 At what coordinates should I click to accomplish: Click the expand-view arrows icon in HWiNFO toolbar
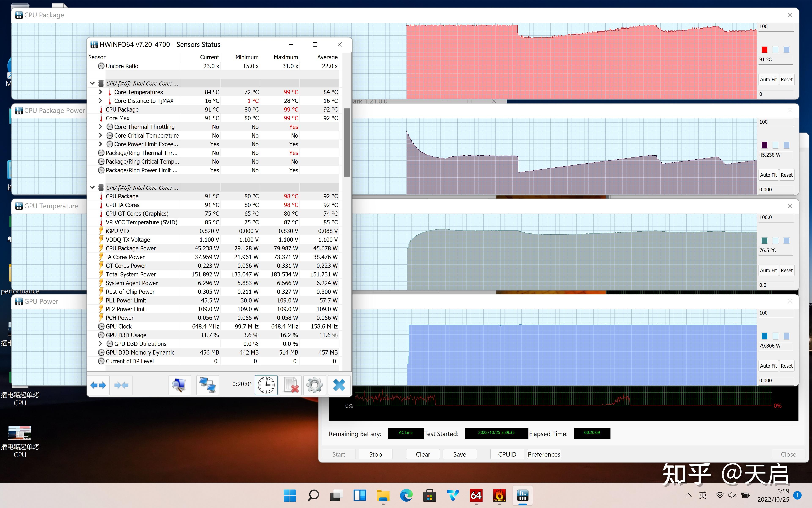pos(98,385)
